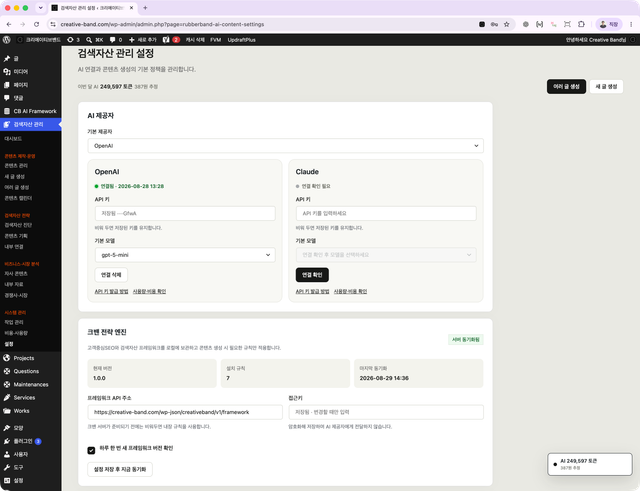Toggle daily framework version check checkbox
The width and height of the screenshot is (640, 491).
coord(91,450)
